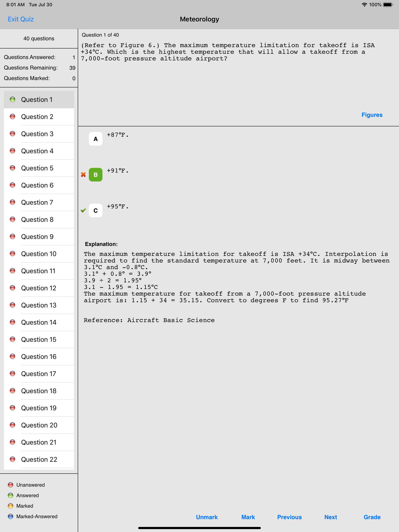This screenshot has height=532, width=399.
Task: Open the Figures link
Action: [372, 115]
